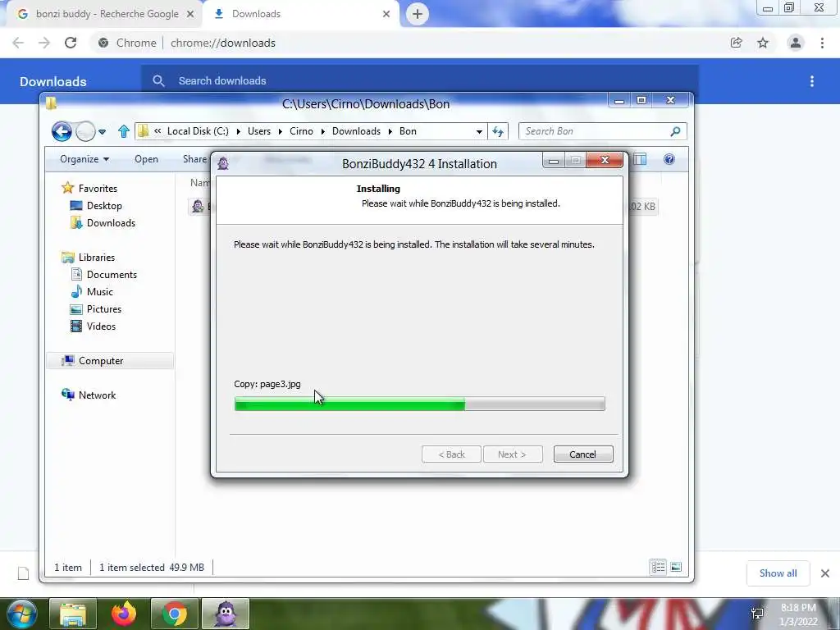840x630 pixels.
Task: Open the Chrome profile avatar menu
Action: (x=796, y=43)
